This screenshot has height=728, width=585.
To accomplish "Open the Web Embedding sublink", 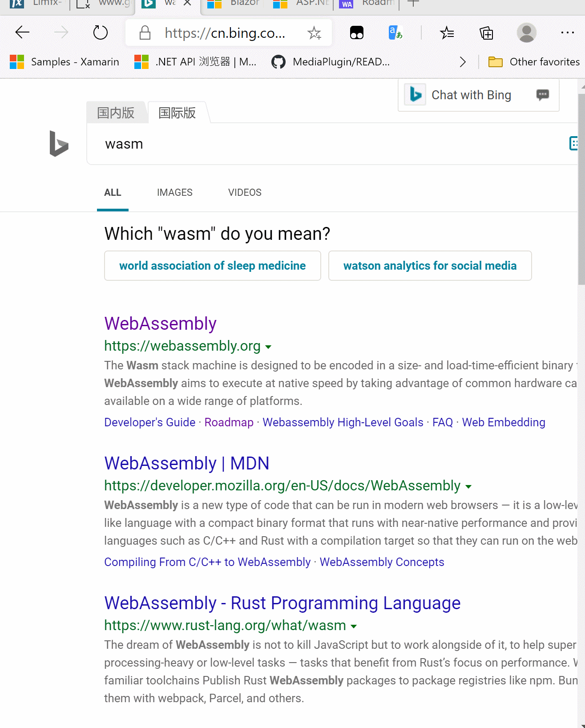I will click(x=504, y=422).
